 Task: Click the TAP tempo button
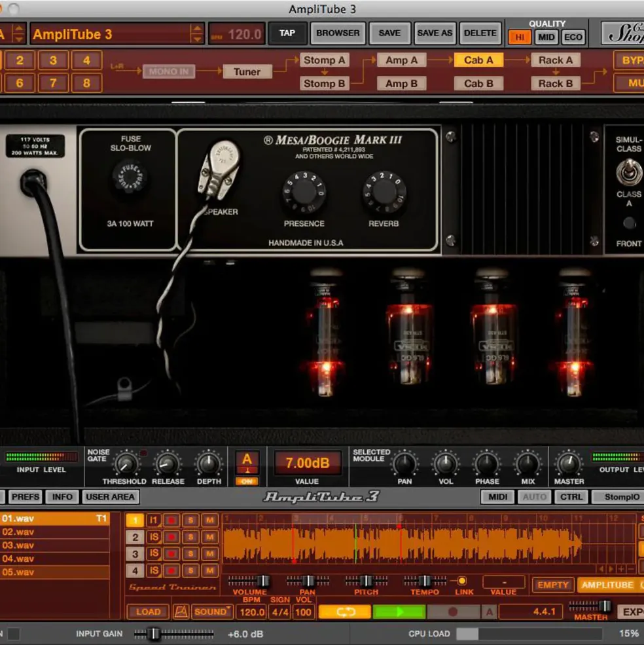coord(287,33)
